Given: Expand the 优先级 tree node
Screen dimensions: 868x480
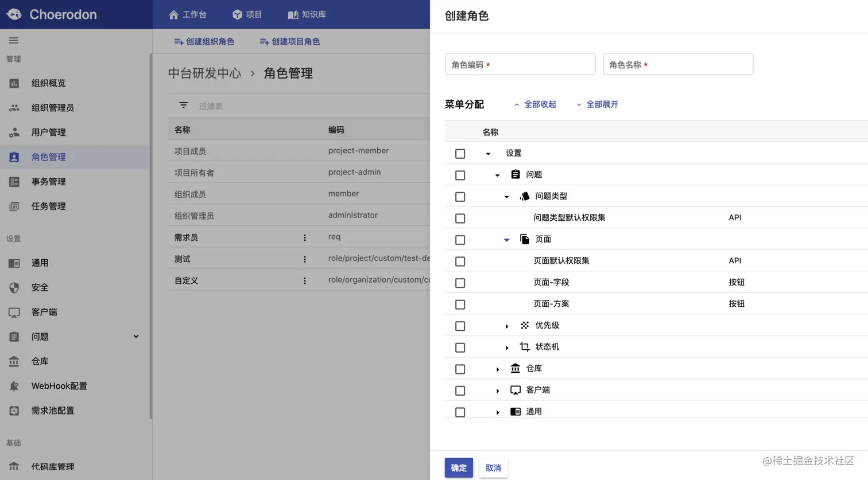Looking at the screenshot, I should (506, 326).
